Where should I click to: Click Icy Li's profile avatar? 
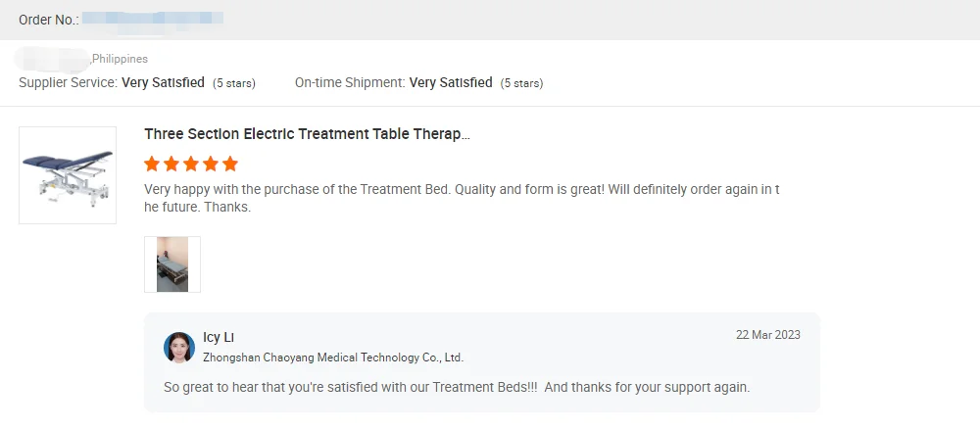tap(179, 348)
